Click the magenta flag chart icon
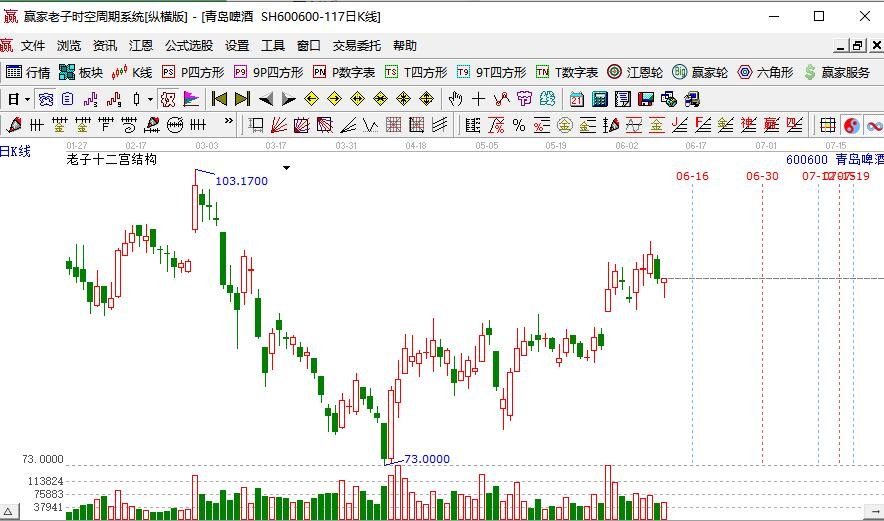Screen dimensions: 884x521 click(191, 100)
